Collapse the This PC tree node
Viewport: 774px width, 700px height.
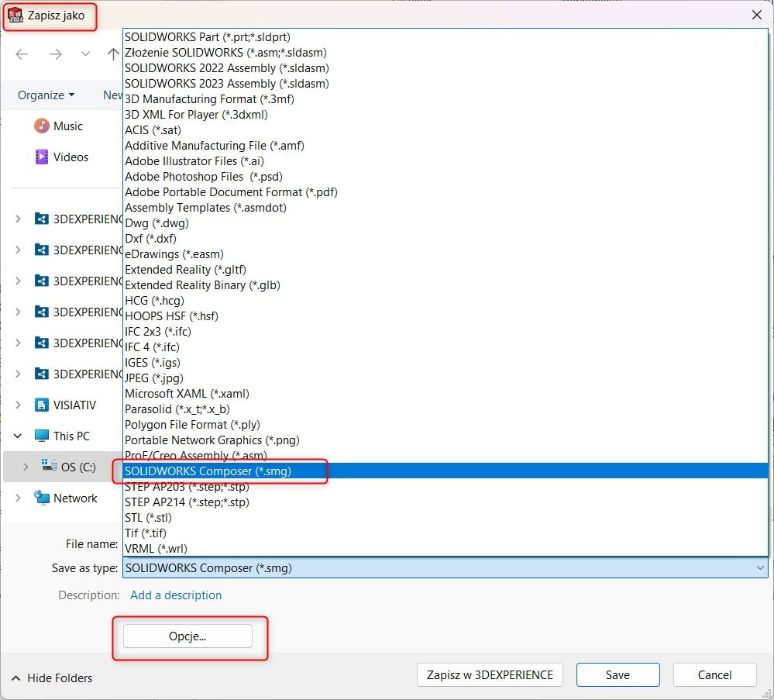click(x=18, y=436)
